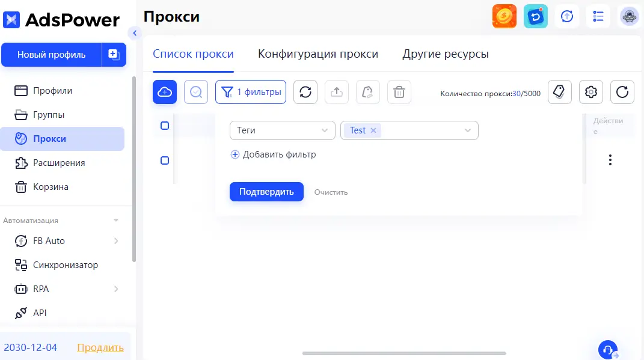Image resolution: width=644 pixels, height=360 pixels.
Task: Click the Proxy globe icon in sidebar
Action: tap(21, 139)
